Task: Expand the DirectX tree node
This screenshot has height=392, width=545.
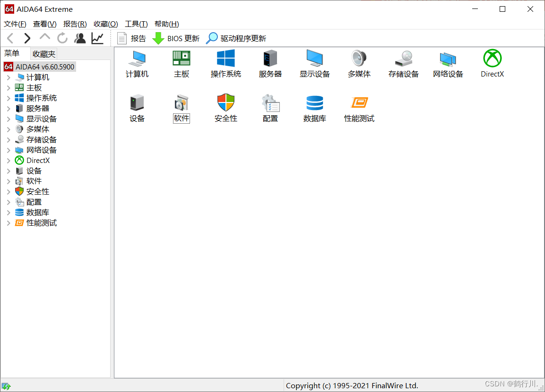Action: tap(9, 161)
